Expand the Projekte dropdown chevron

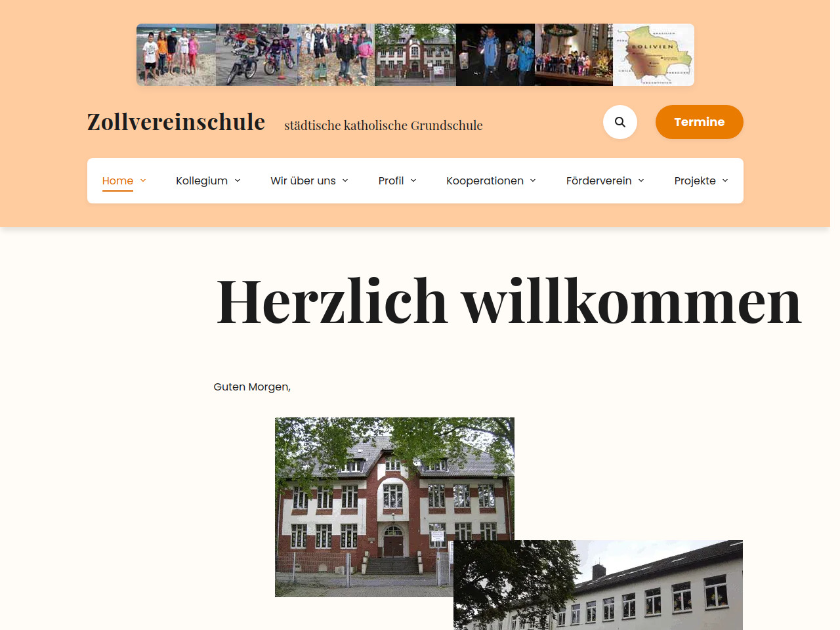click(x=725, y=180)
